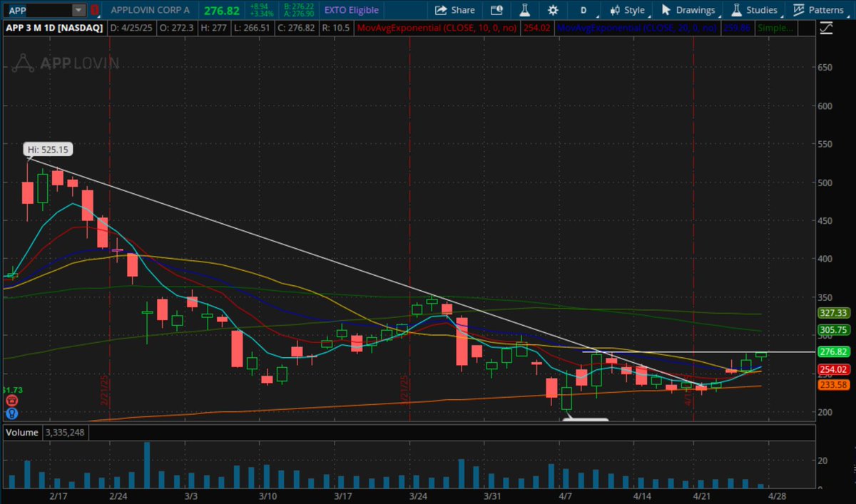
Task: Click the Hi: 525.15 price bubble
Action: point(49,149)
